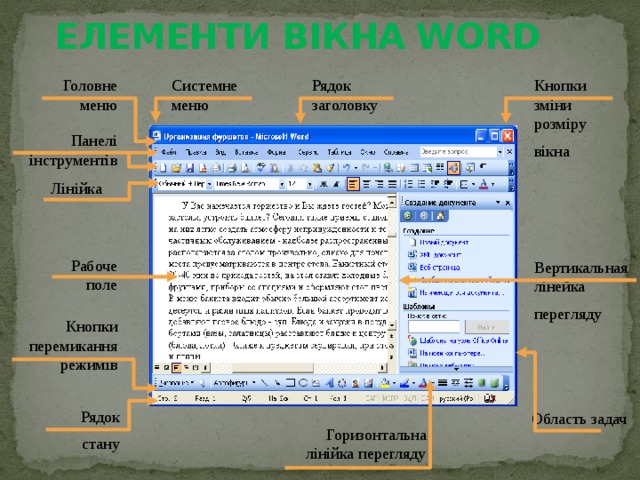Select the Line drawing tool
Image resolution: width=640 pixels, height=480 pixels.
264,383
